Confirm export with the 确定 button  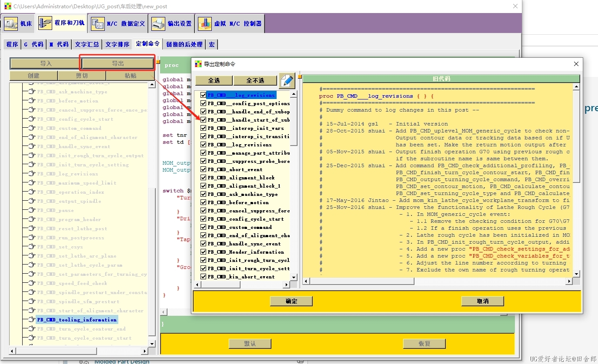(291, 301)
